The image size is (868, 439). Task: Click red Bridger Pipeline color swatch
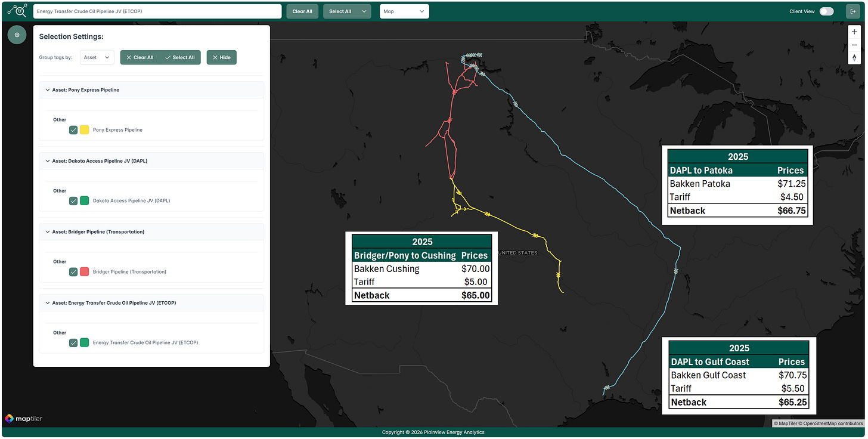(85, 271)
